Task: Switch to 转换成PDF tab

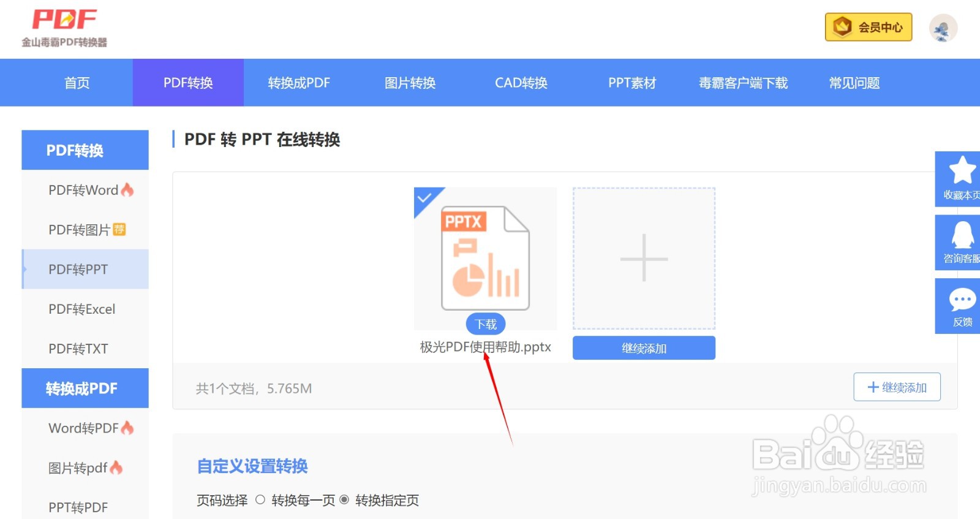Action: pos(299,83)
